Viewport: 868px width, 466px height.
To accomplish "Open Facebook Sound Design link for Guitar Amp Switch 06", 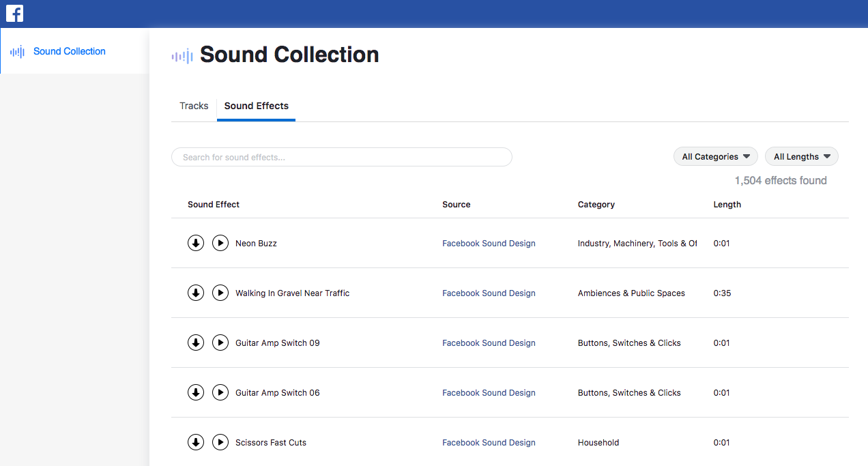I will [x=489, y=393].
